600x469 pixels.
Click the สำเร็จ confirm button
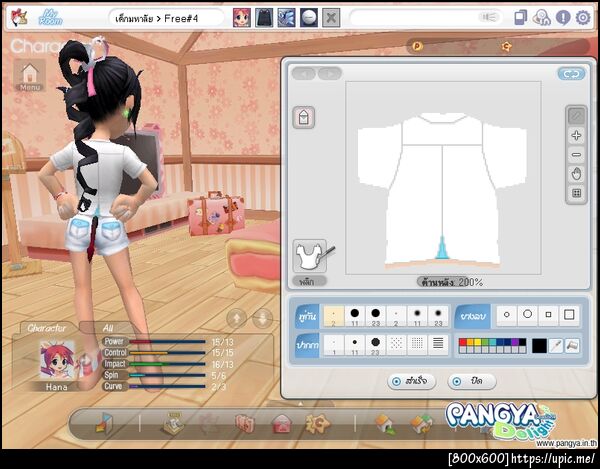coord(412,381)
